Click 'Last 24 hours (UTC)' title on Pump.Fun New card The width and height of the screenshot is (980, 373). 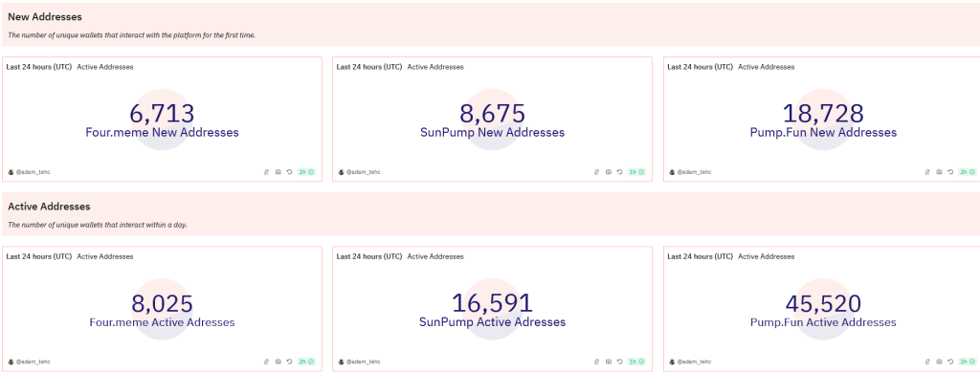tap(700, 67)
